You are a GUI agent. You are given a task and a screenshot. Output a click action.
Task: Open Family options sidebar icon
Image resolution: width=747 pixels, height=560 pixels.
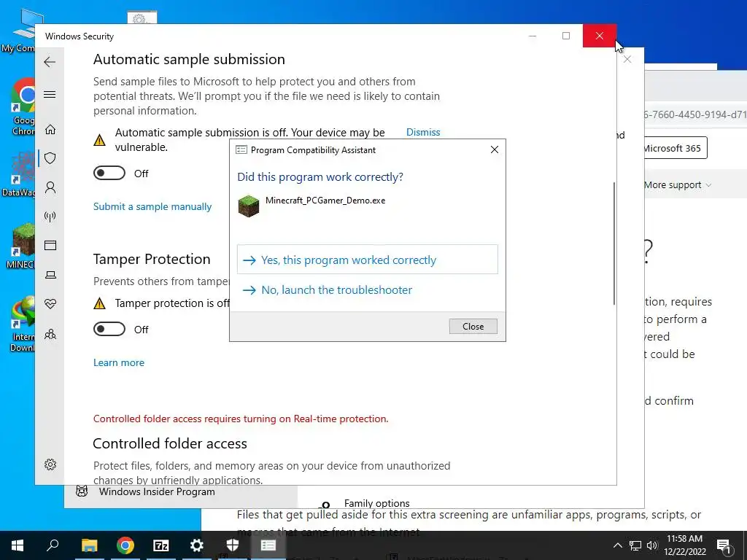tap(50, 334)
